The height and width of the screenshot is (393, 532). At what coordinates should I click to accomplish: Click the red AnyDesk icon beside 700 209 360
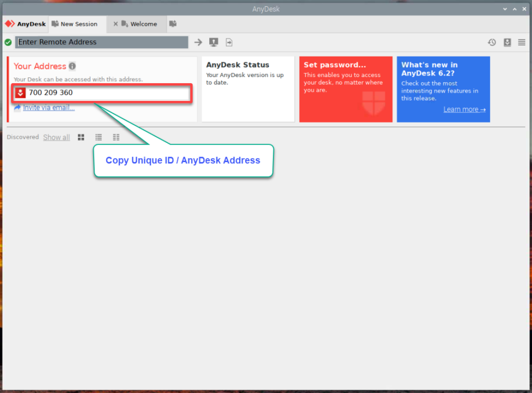click(x=20, y=93)
